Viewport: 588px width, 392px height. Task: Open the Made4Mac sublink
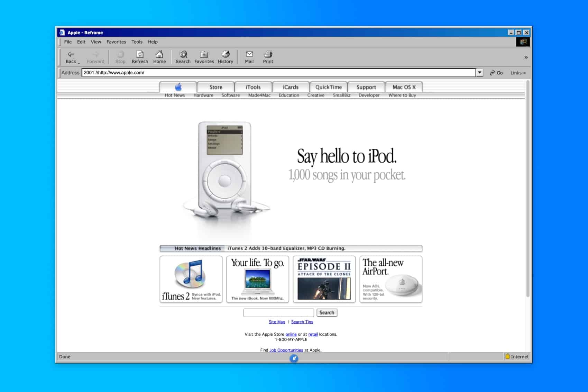click(259, 95)
